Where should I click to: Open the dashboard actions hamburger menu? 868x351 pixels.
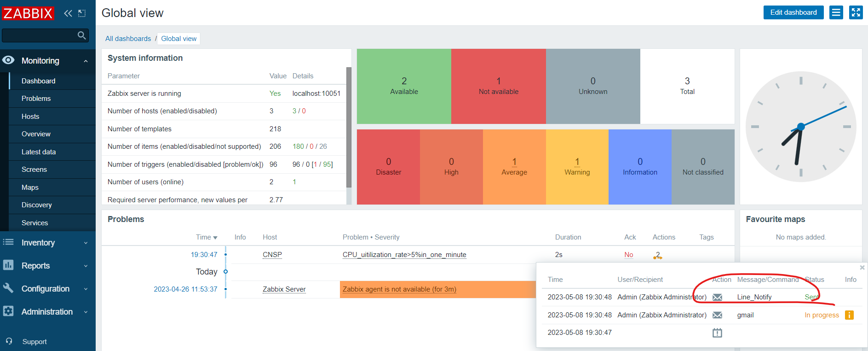tap(836, 12)
